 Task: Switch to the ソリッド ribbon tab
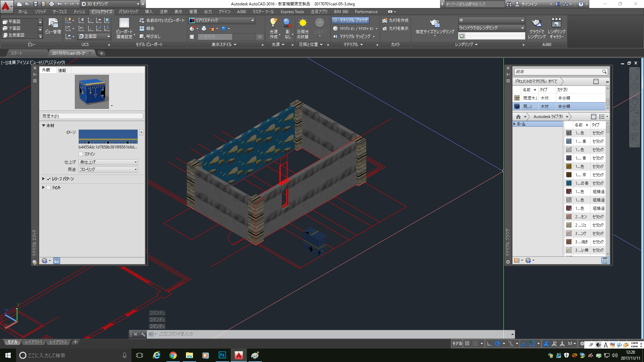click(41, 12)
